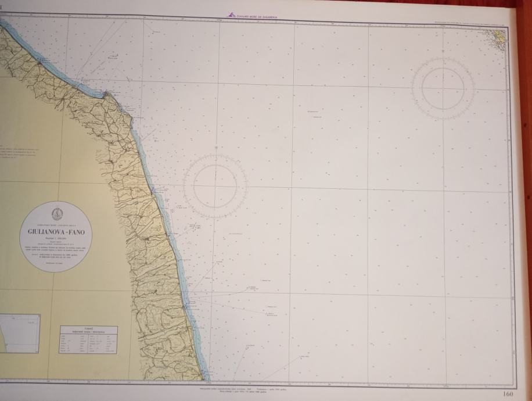Image resolution: width=532 pixels, height=401 pixels.
Task: Click the harbor at the coastal headland
Action: click(x=107, y=93)
